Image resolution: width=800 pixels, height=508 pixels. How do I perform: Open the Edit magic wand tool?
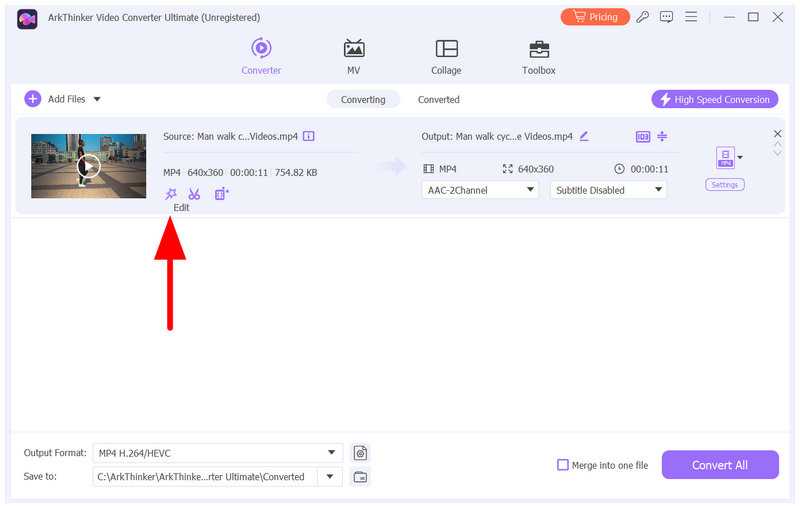(x=170, y=194)
